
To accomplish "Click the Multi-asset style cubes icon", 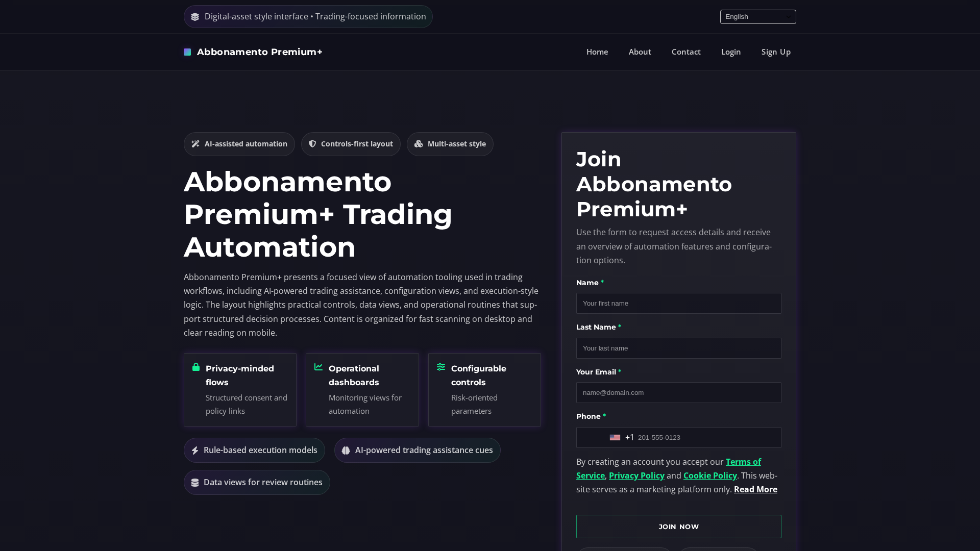I will (419, 144).
